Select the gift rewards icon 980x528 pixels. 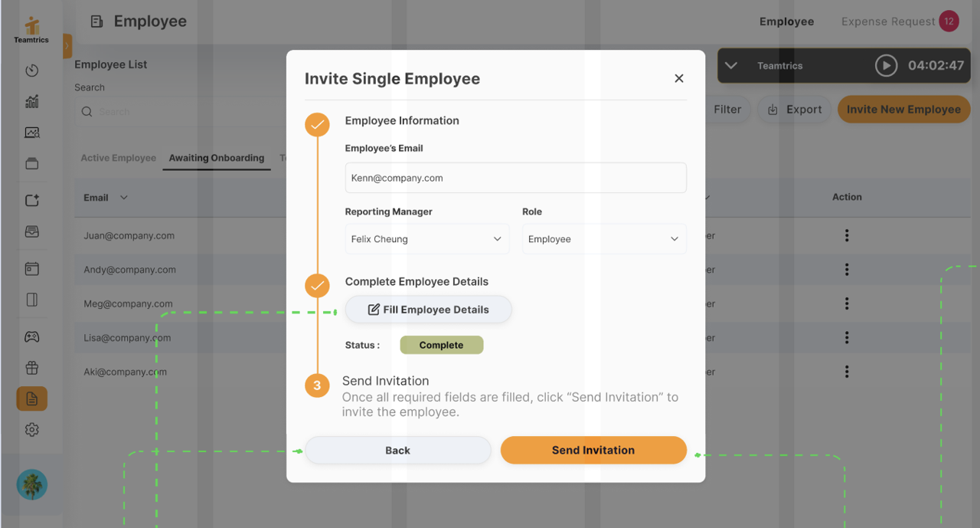click(31, 367)
